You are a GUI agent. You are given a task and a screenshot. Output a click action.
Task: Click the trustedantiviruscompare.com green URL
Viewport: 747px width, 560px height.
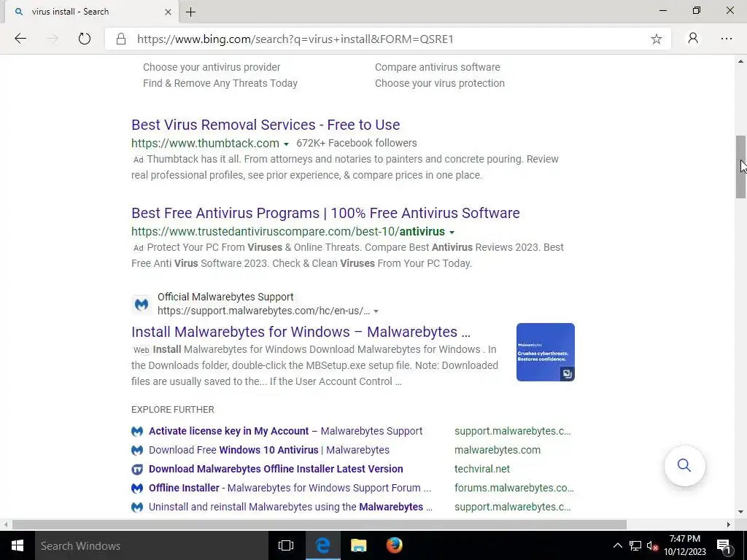pos(288,232)
